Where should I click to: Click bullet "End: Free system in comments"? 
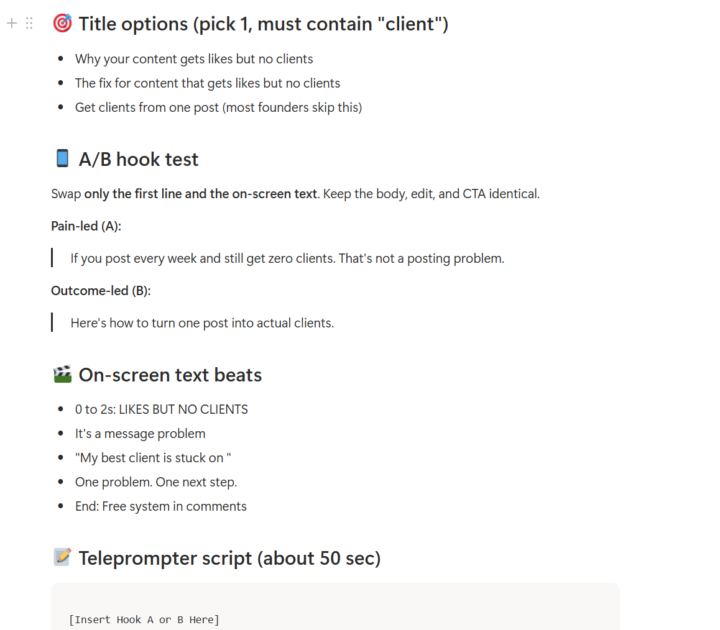tap(161, 506)
